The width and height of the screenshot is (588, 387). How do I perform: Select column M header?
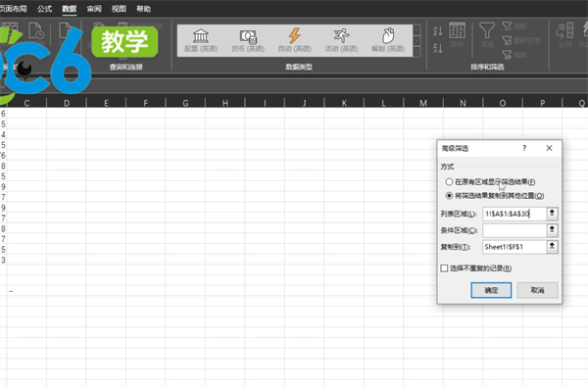pyautogui.click(x=423, y=103)
